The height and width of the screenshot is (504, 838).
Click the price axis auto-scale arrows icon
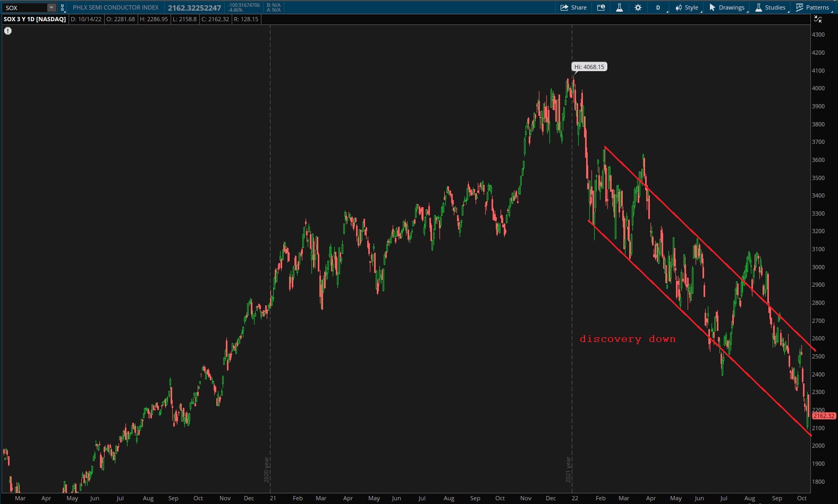click(818, 19)
